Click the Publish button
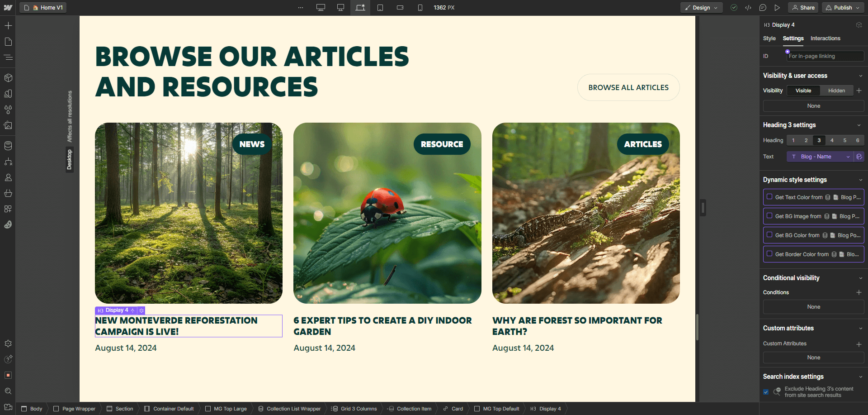Screen dimensions: 868x415 (843, 7)
